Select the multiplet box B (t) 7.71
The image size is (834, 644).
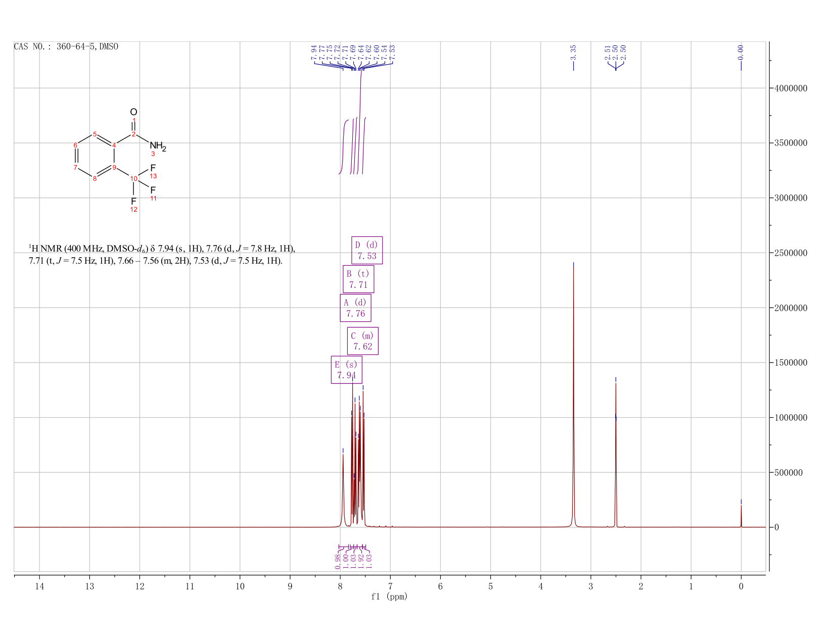point(358,279)
